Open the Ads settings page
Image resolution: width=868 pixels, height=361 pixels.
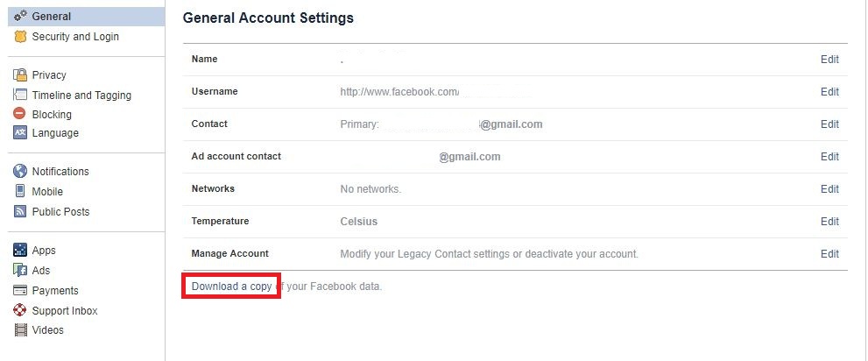click(41, 271)
